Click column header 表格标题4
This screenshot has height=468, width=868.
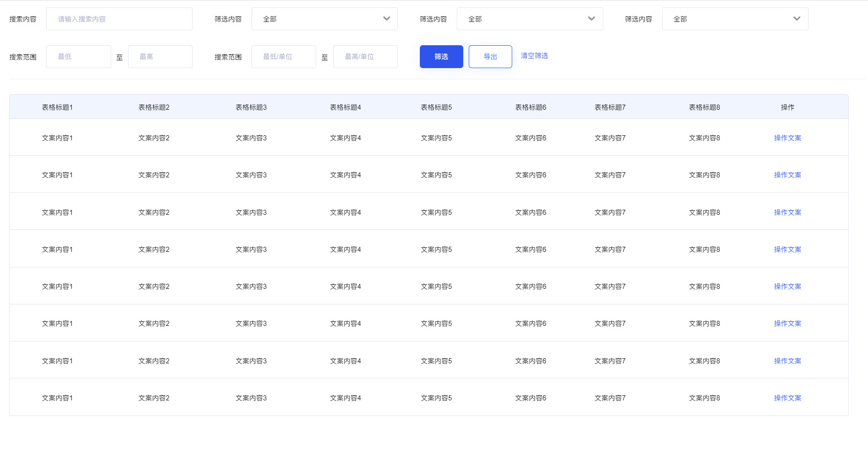pos(345,107)
